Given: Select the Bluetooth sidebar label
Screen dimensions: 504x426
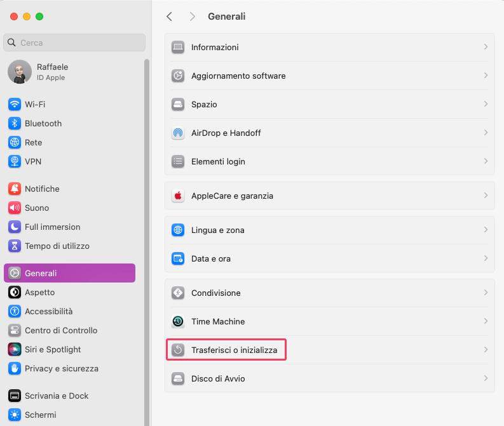Looking at the screenshot, I should tap(43, 123).
